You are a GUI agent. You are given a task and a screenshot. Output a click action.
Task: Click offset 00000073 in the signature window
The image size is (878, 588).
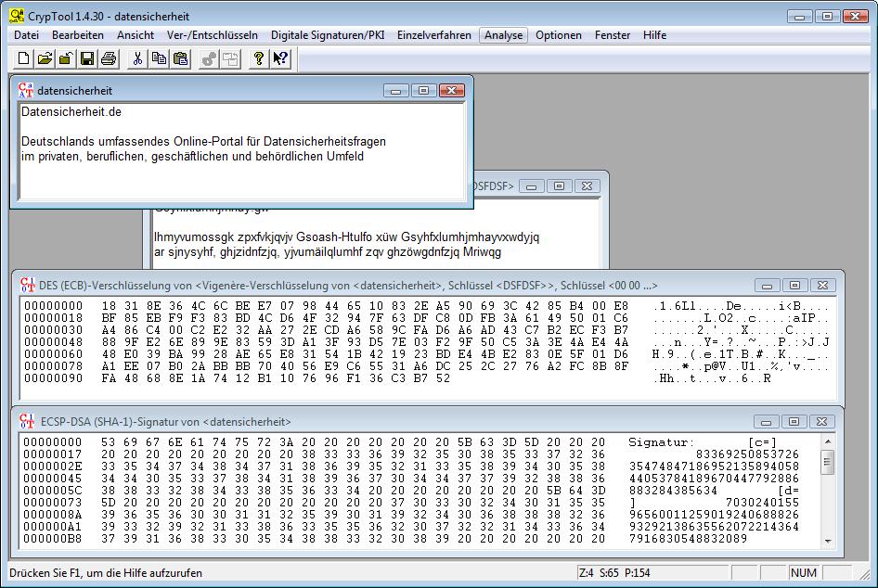click(x=53, y=503)
